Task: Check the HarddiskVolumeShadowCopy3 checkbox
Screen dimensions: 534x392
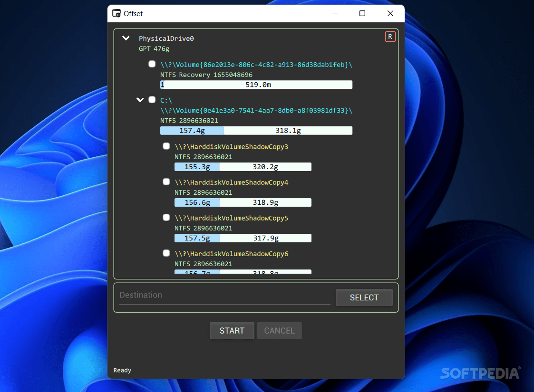Action: 166,146
